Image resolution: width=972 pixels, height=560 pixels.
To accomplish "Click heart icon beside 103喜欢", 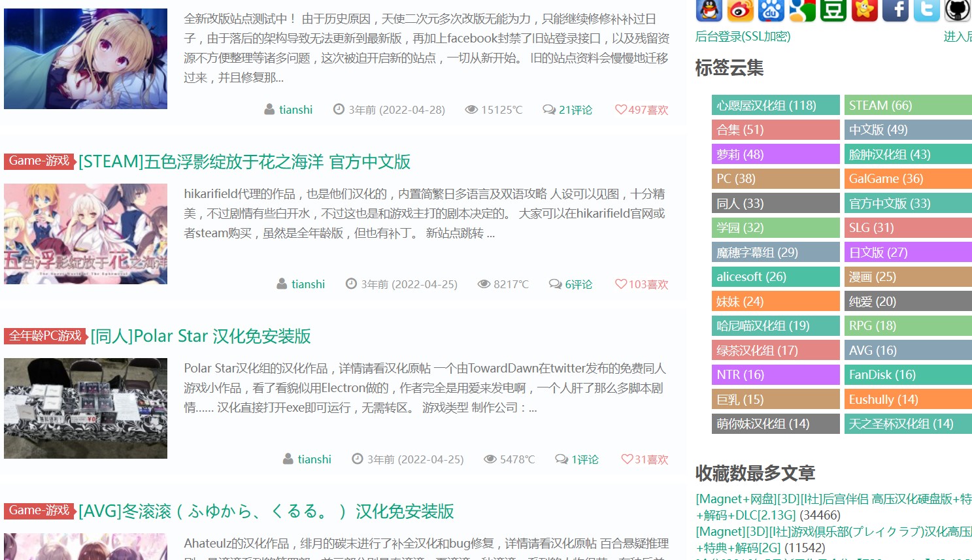I will coord(620,284).
